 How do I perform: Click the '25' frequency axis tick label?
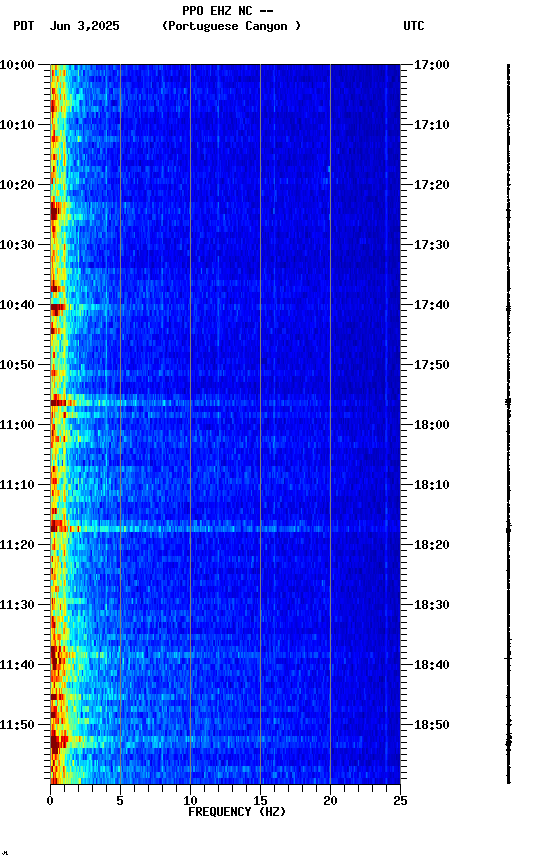point(400,801)
